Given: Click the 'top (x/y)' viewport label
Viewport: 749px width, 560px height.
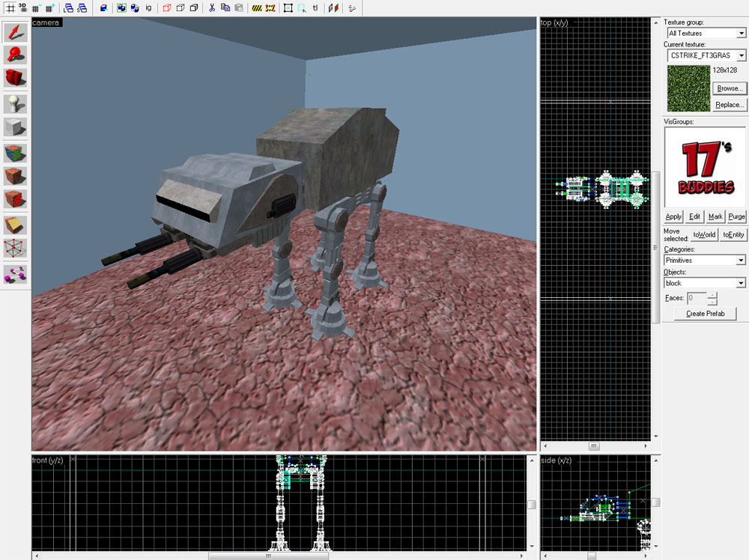Looking at the screenshot, I should point(554,22).
